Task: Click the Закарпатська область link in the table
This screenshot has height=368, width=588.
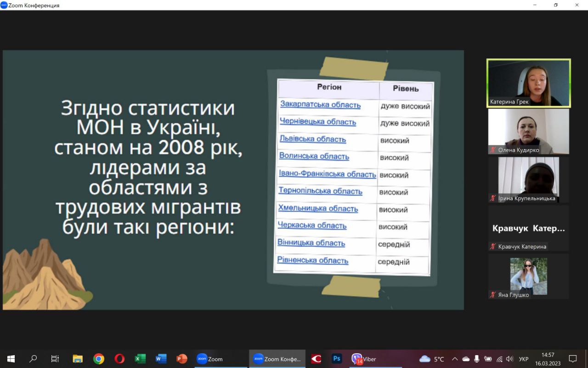Action: (x=320, y=105)
